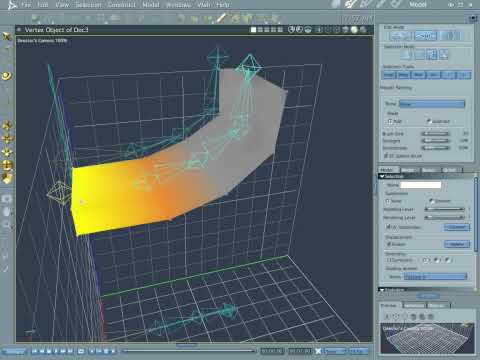480x360 pixels.
Task: Click the Name text field in Selection section
Action: coord(420,185)
